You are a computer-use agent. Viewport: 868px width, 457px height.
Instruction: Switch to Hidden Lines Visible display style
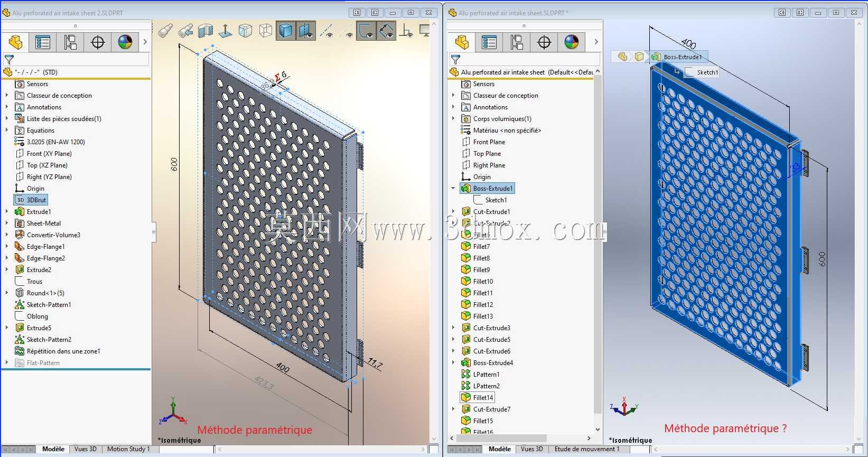pyautogui.click(x=246, y=31)
